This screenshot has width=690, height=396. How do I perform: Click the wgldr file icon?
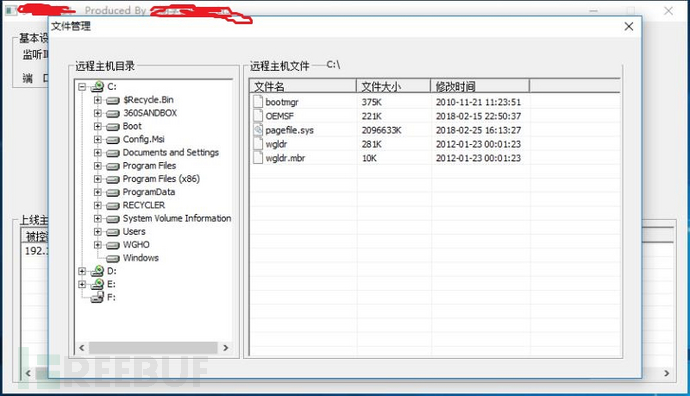tap(258, 144)
